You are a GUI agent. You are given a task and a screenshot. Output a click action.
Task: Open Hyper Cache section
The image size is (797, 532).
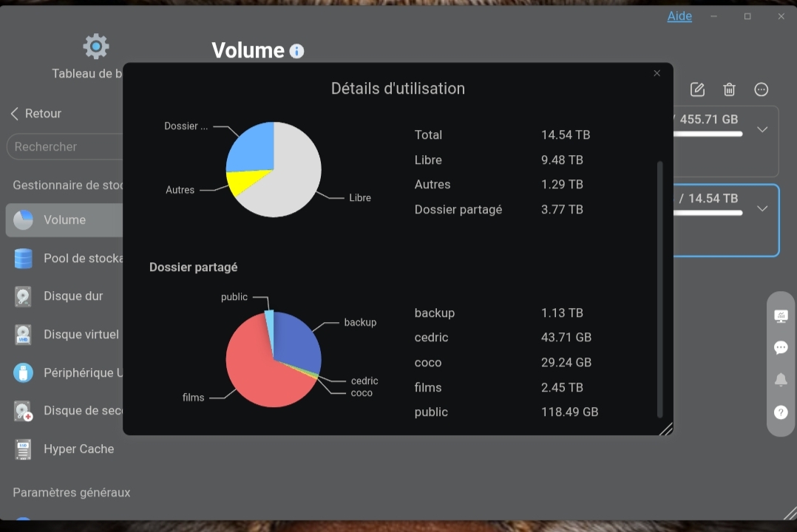point(64,449)
